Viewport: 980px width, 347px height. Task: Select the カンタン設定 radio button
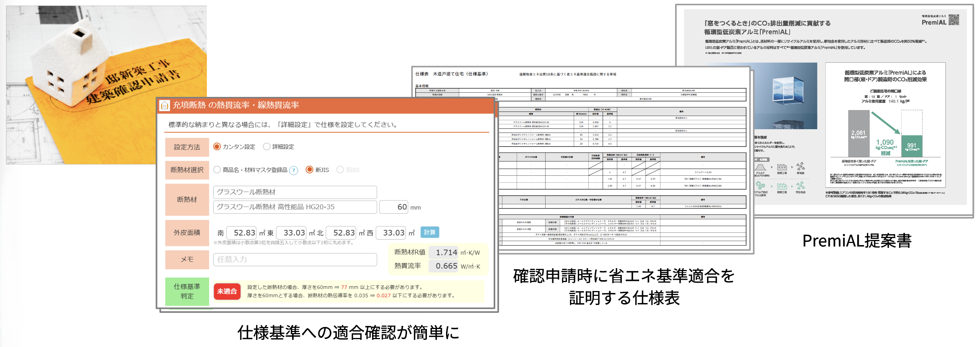tap(217, 147)
